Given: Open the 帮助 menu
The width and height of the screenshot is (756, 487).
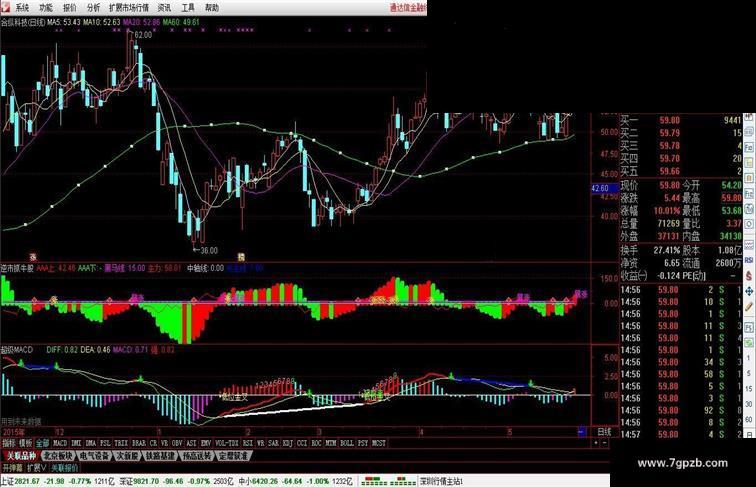Looking at the screenshot, I should (x=212, y=7).
